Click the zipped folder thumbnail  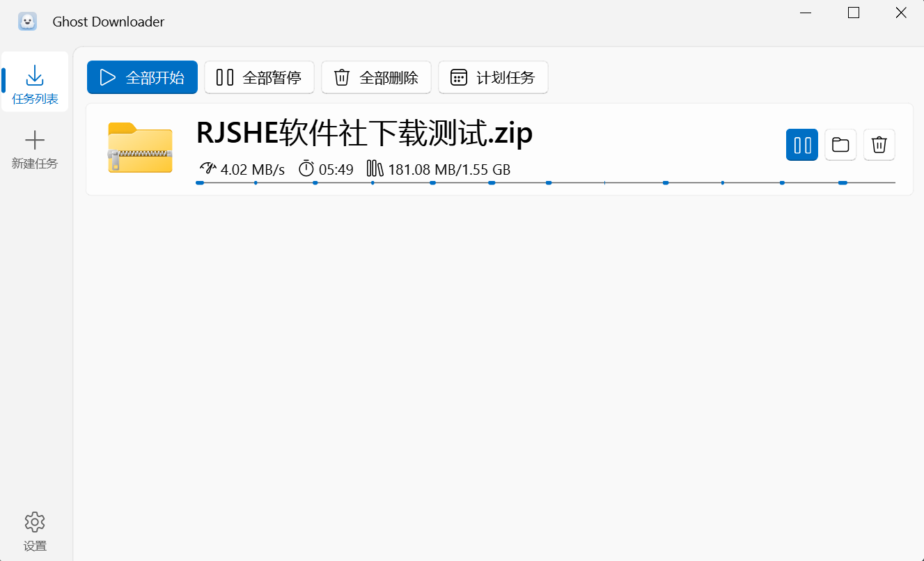click(x=139, y=148)
